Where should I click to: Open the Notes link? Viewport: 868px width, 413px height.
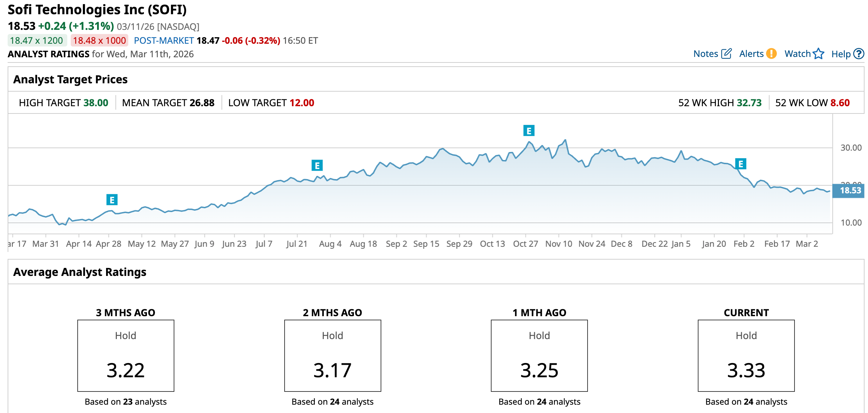coord(705,54)
